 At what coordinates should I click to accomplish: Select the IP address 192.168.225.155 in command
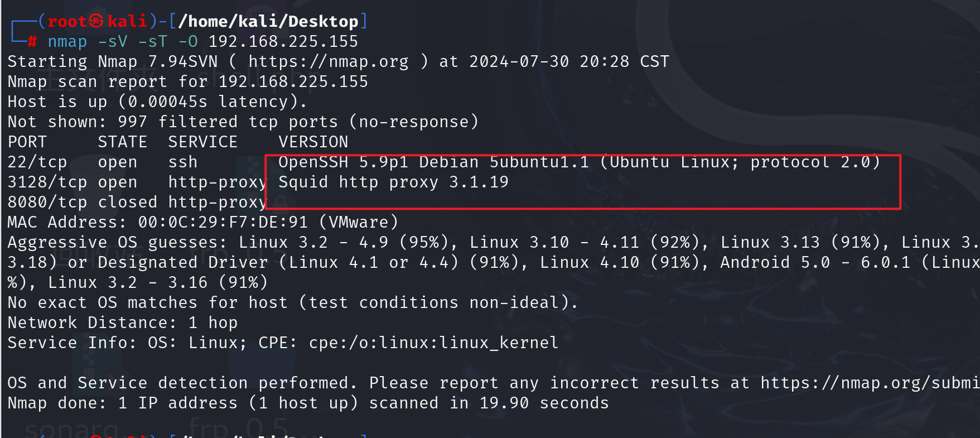coord(283,42)
